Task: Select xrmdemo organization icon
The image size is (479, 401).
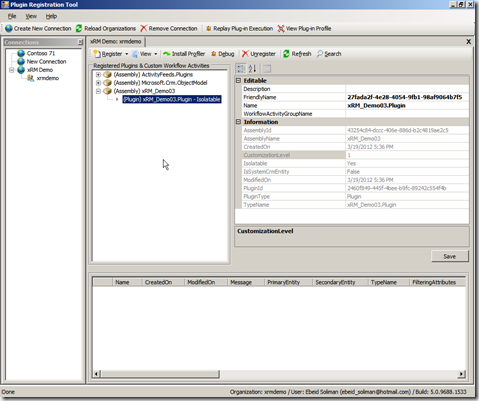Action: point(31,78)
